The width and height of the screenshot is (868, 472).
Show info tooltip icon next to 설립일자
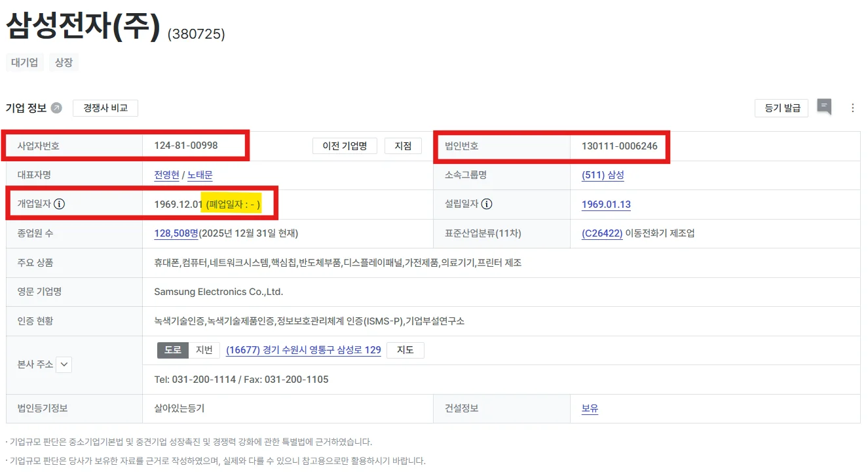click(487, 204)
